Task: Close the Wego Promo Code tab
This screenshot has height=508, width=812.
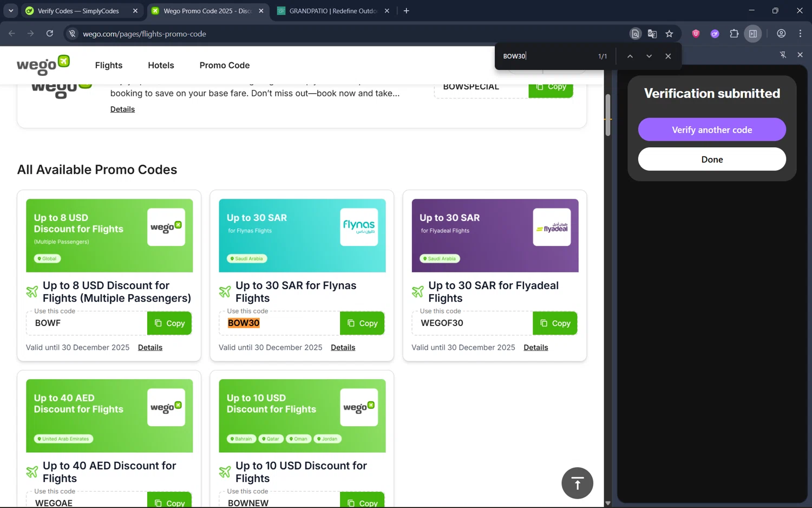Action: coord(261,11)
